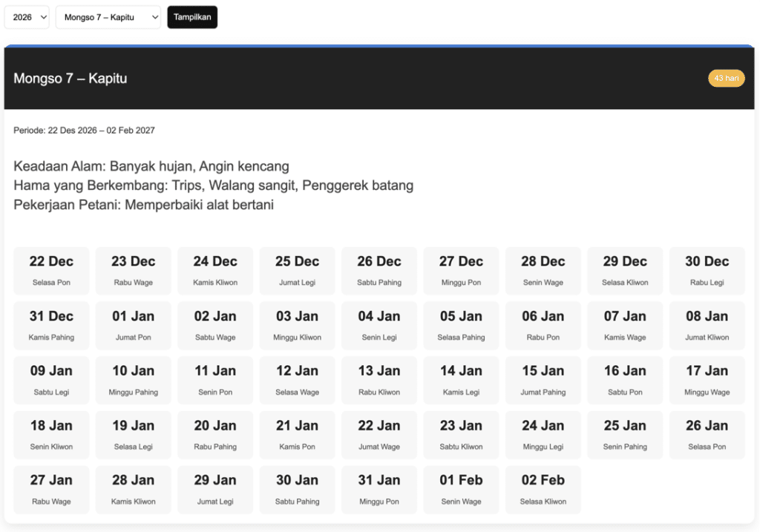760x532 pixels.
Task: Choose the 31 Jan Minggu Pon card
Action: click(379, 490)
